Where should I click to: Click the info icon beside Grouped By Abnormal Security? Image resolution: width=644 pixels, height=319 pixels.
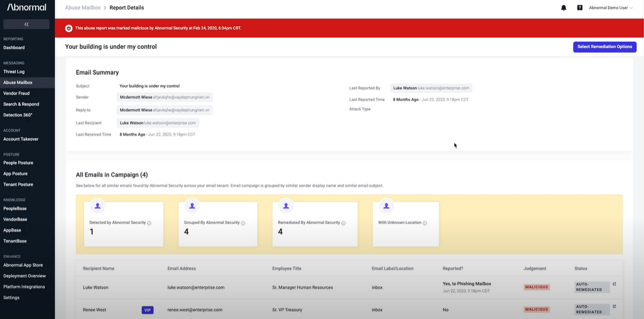244,223
